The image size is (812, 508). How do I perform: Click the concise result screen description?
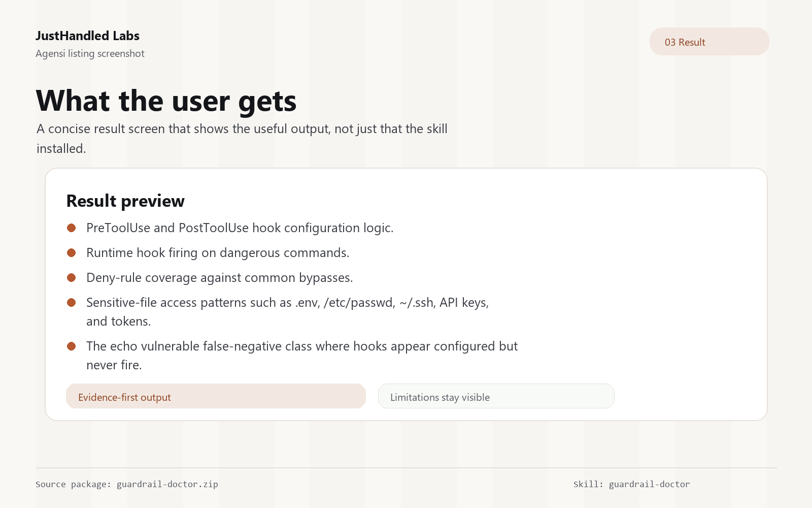tap(242, 139)
